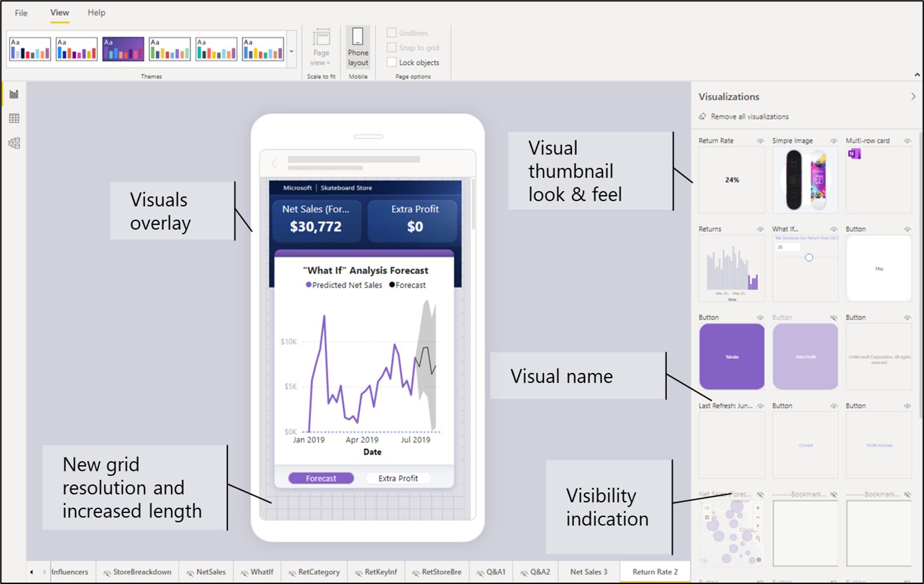The image size is (924, 584).
Task: Toggle visibility of the Returns visual
Action: click(760, 229)
